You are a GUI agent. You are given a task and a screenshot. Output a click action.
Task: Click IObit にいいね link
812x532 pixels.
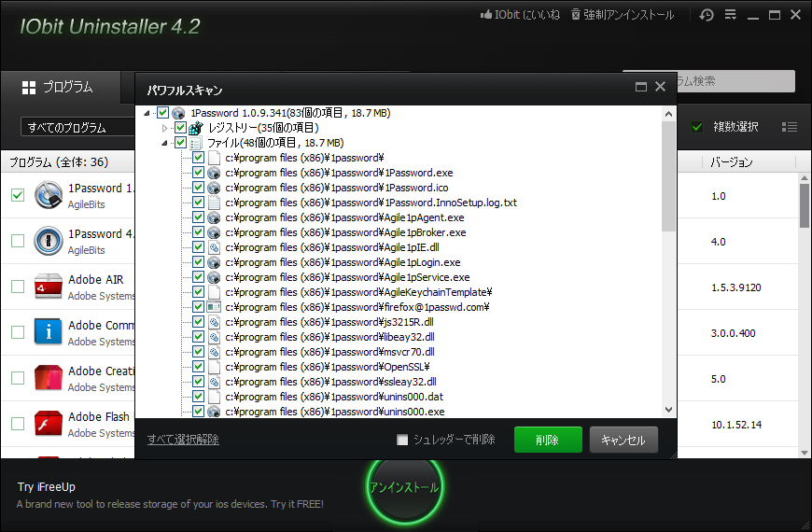click(520, 15)
